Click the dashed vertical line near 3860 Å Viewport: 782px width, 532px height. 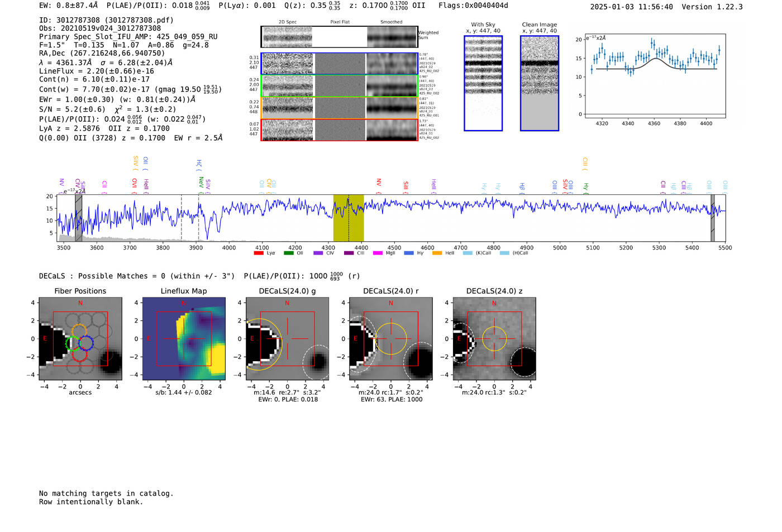tap(181, 218)
